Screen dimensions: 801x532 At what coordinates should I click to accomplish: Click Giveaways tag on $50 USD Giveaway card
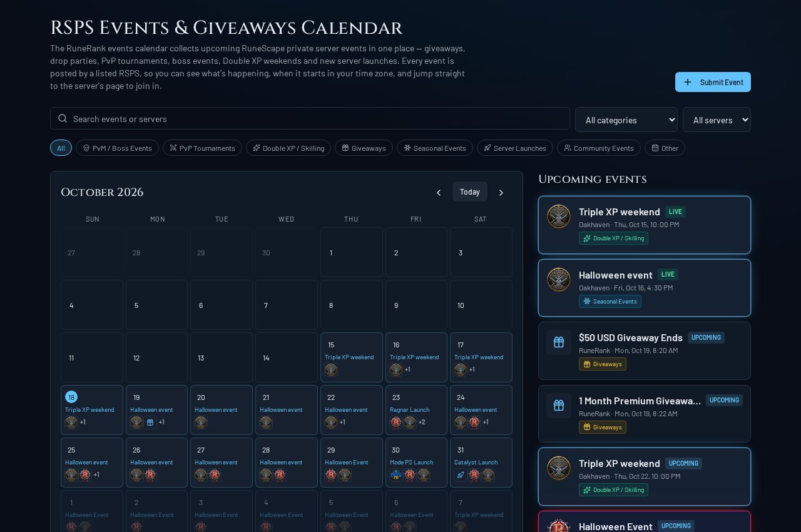pos(603,364)
